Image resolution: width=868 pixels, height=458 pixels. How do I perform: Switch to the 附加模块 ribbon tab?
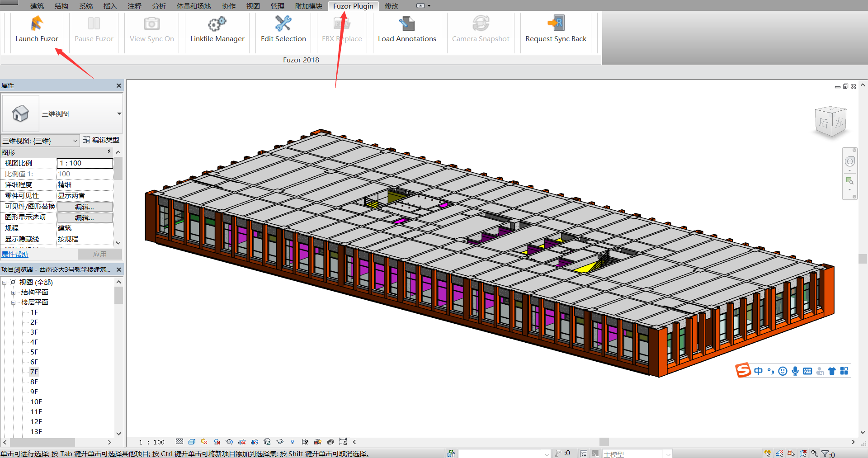click(x=308, y=6)
